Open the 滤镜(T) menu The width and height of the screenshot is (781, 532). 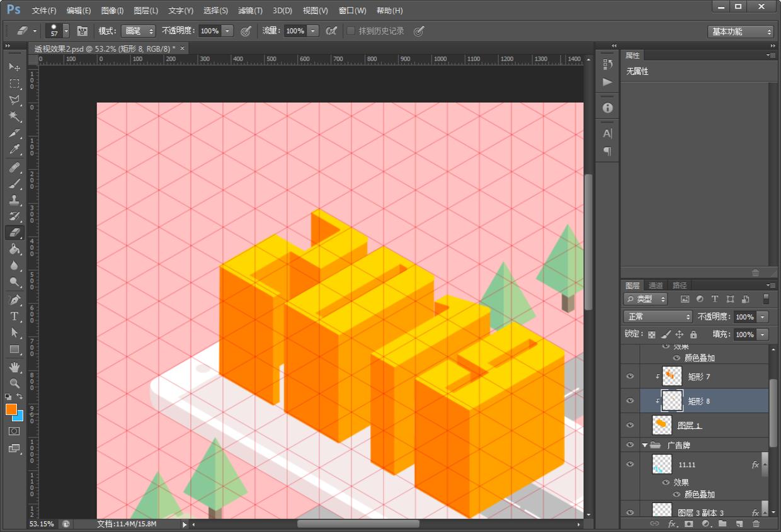click(x=250, y=11)
